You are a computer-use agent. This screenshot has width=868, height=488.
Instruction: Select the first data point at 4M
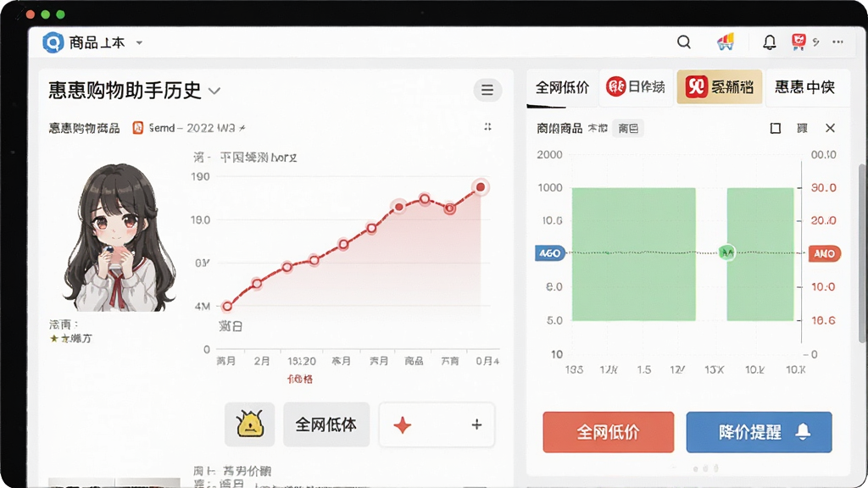[227, 306]
